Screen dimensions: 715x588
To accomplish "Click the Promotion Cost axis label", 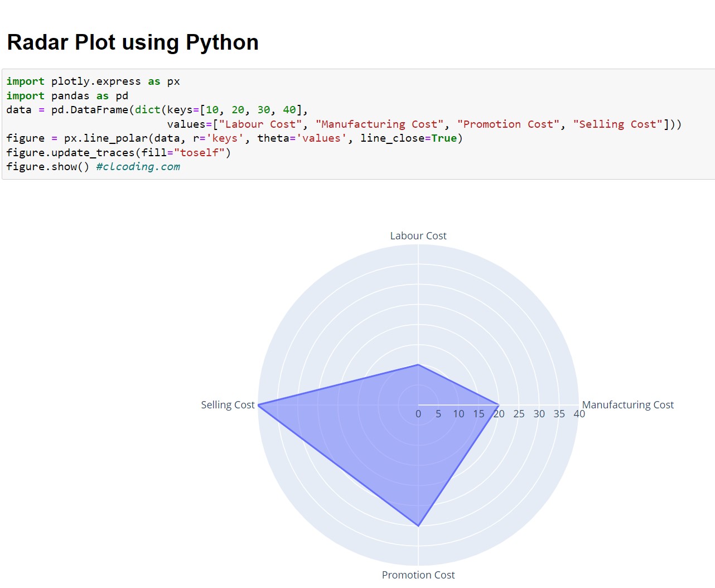I will click(x=418, y=575).
